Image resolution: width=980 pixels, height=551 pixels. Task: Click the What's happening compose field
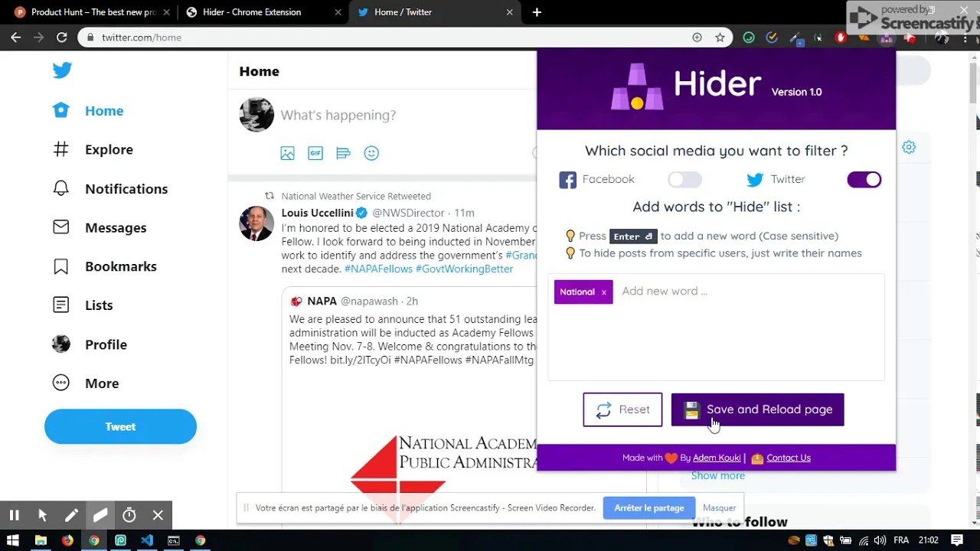(338, 115)
